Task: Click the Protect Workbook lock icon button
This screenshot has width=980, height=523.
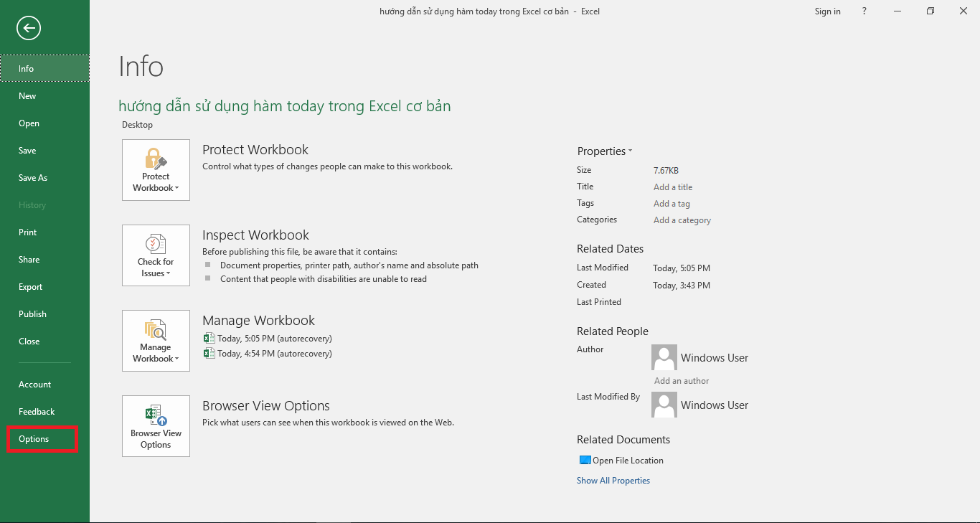Action: pyautogui.click(x=156, y=170)
